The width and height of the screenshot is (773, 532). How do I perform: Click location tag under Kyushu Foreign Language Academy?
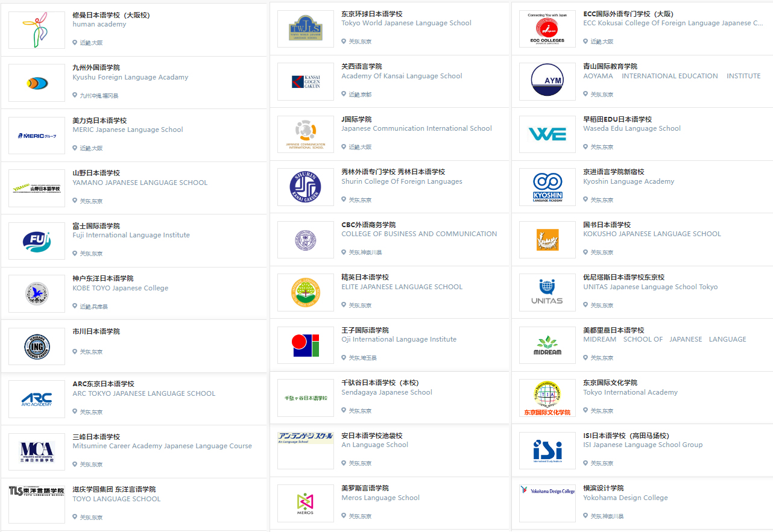99,96
